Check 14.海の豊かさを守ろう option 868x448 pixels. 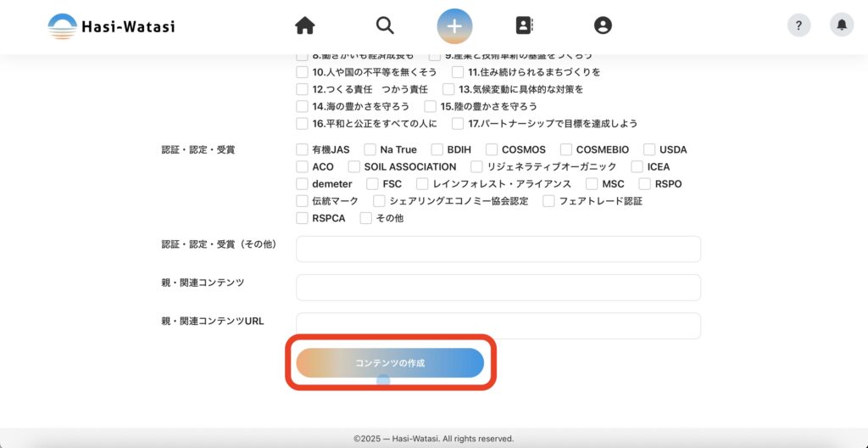click(303, 106)
